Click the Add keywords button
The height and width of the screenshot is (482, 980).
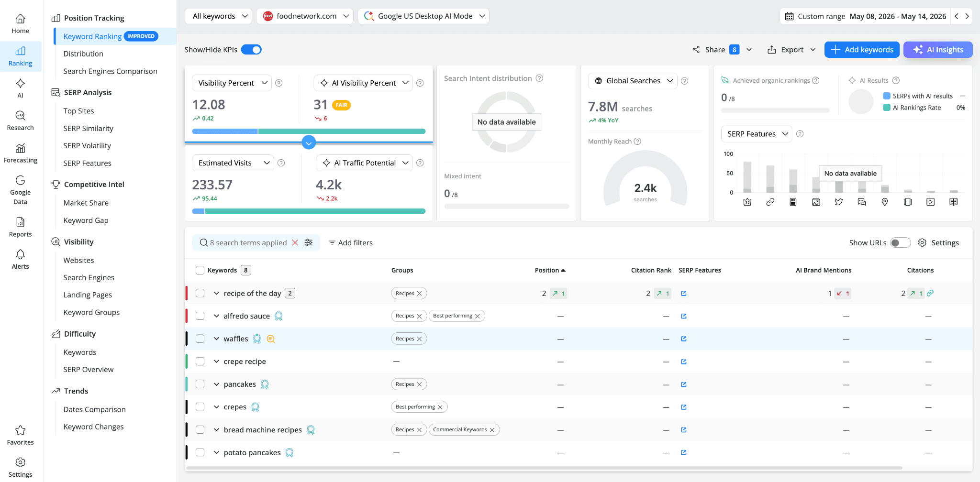coord(862,50)
